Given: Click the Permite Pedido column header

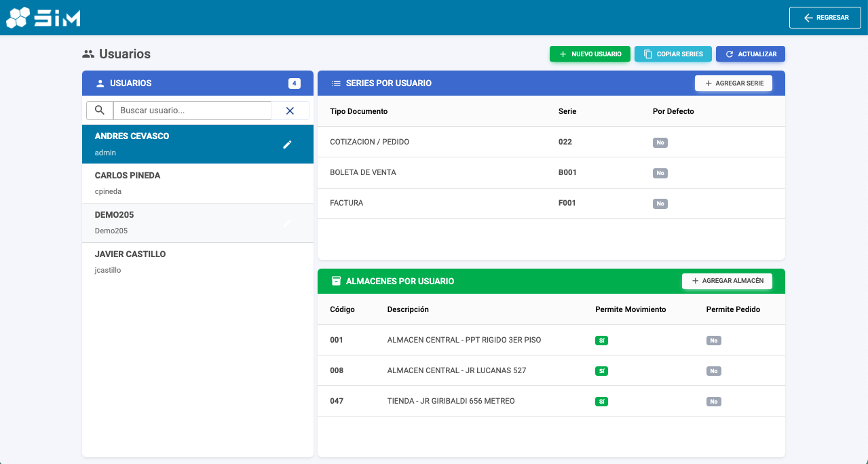Looking at the screenshot, I should click(733, 309).
